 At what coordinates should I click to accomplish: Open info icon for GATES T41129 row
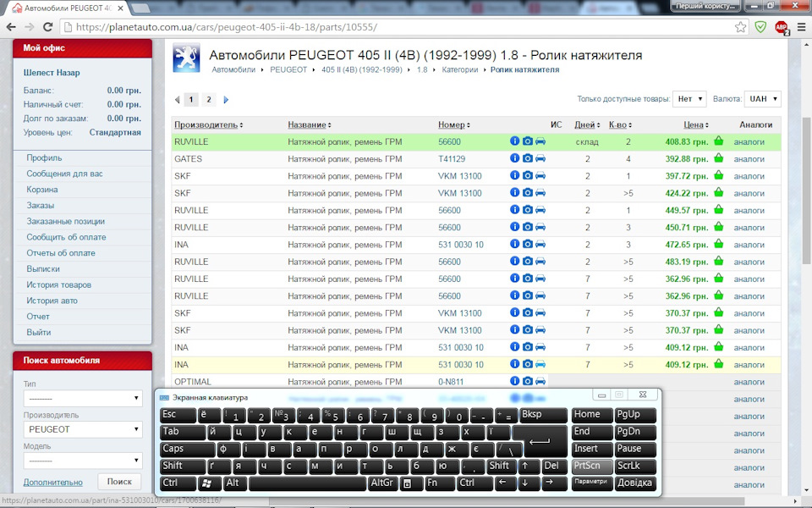514,158
